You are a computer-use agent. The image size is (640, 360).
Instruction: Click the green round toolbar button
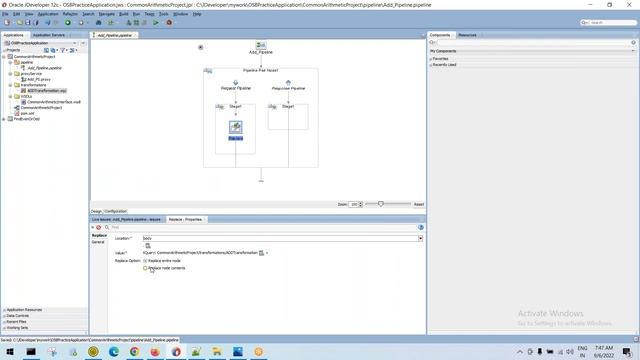[68, 22]
